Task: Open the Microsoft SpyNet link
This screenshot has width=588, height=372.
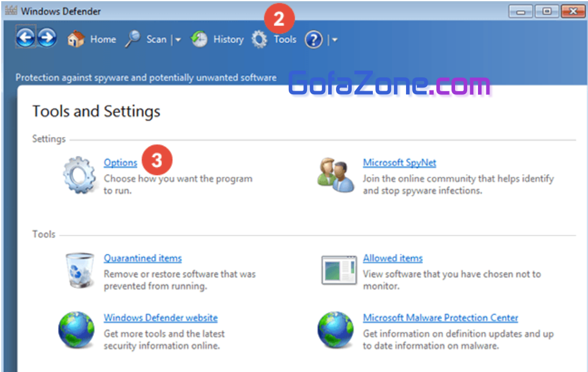Action: pyautogui.click(x=399, y=162)
